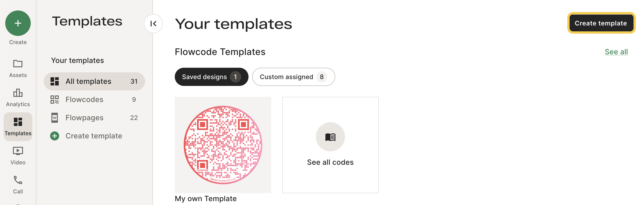The image size is (644, 205).
Task: Open the Assets folder icon
Action: (18, 64)
